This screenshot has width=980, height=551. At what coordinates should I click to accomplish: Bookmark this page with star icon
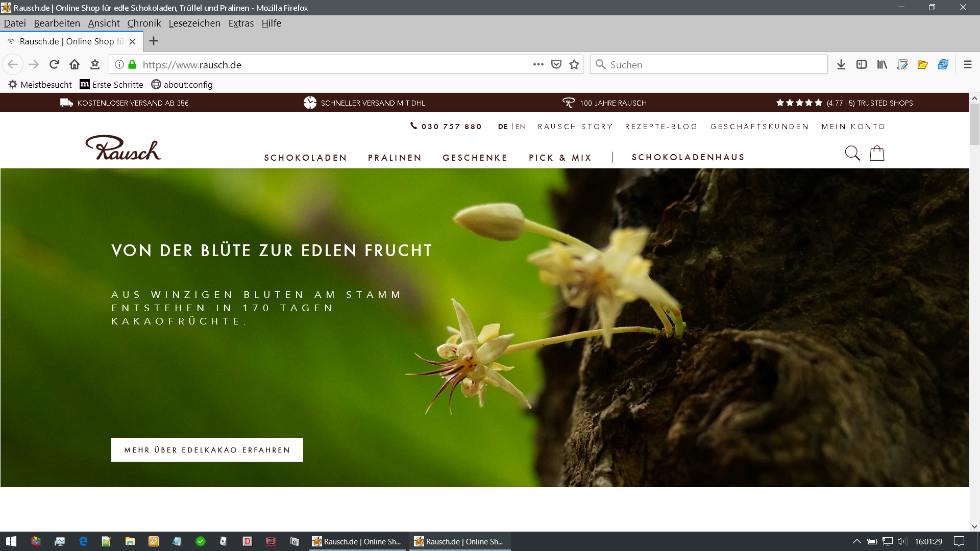point(574,64)
